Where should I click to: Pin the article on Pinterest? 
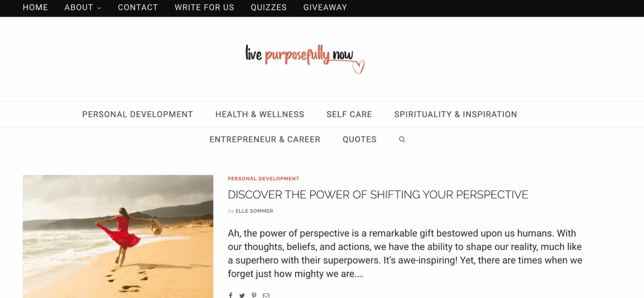pyautogui.click(x=254, y=295)
